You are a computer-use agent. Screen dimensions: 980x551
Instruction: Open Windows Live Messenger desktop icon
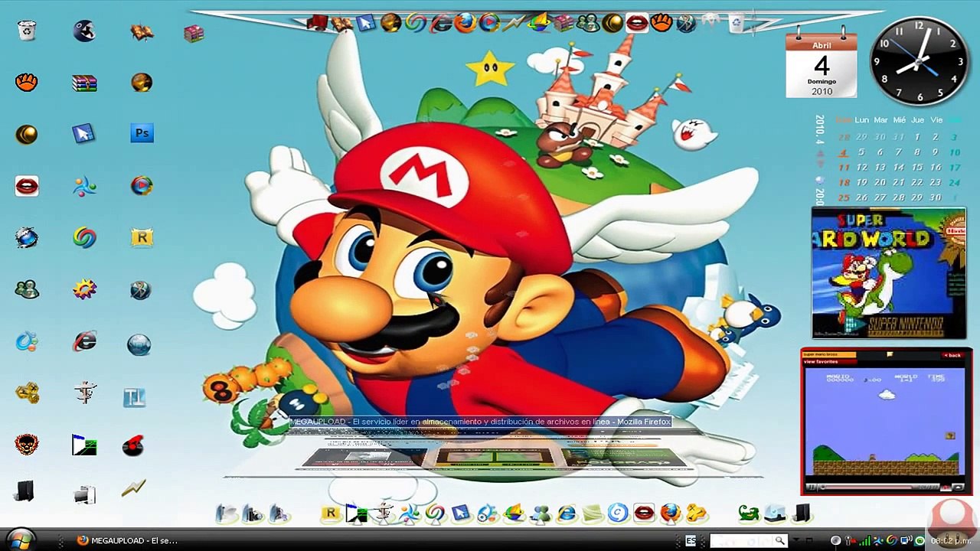coord(27,289)
